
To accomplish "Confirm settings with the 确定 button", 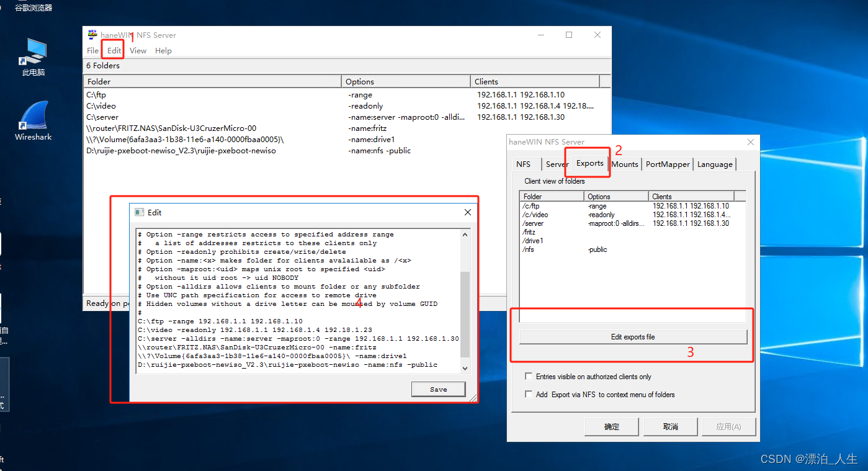I will tap(611, 426).
